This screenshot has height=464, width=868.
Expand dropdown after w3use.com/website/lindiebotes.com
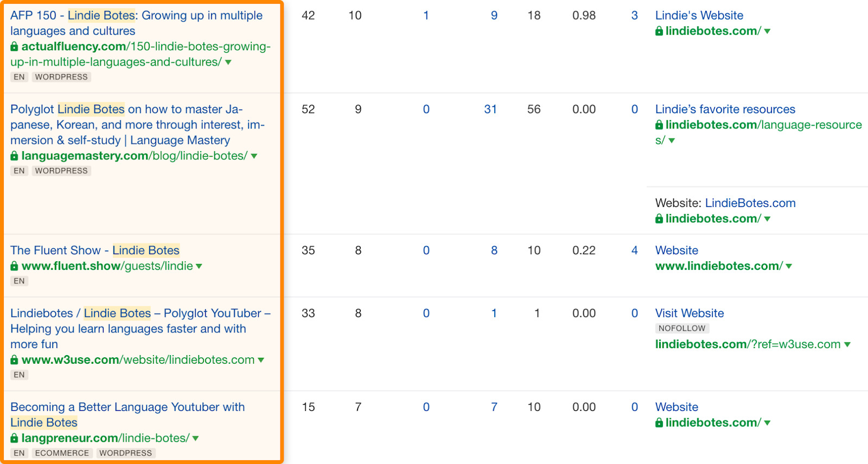(x=261, y=360)
